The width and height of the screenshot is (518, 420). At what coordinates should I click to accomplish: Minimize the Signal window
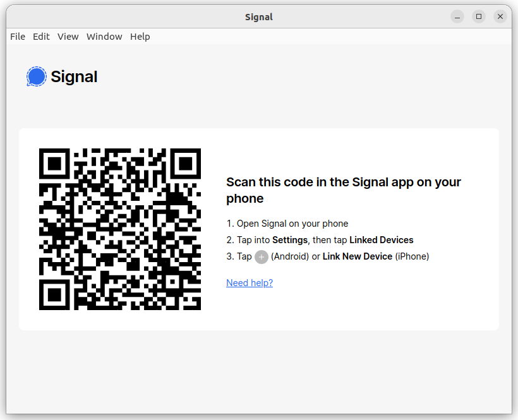coord(457,16)
